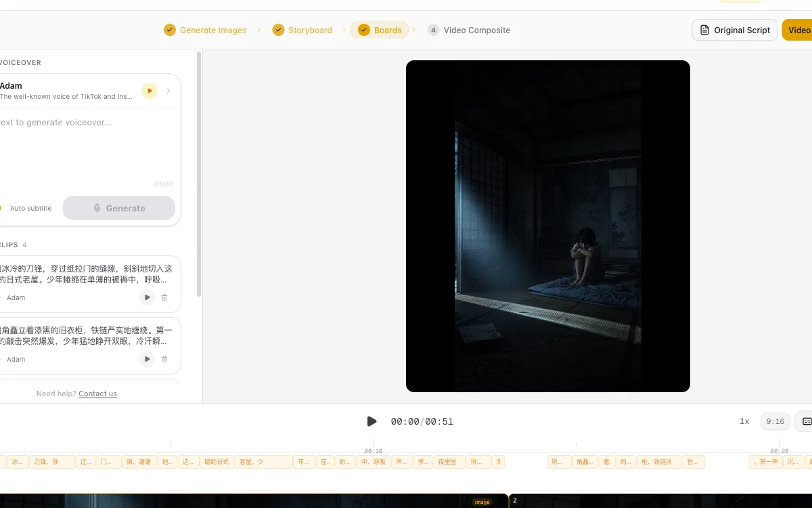The height and width of the screenshot is (508, 812).
Task: Click the second clip text 漆黑的旧衣柜
Action: pyautogui.click(x=86, y=335)
